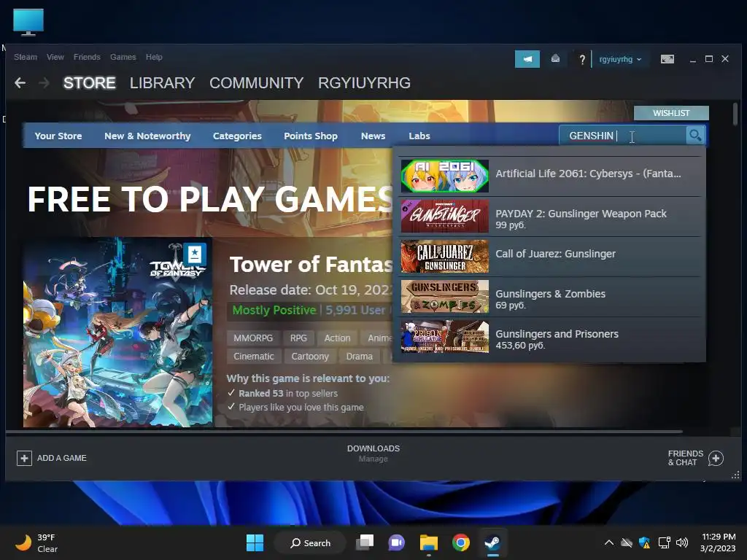This screenshot has height=560, width=747.
Task: Open the New & Noteworthy dropdown
Action: coord(147,136)
